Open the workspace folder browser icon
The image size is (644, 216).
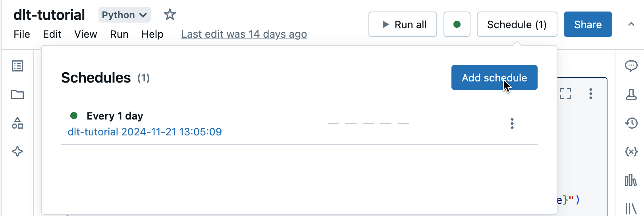coord(17,94)
